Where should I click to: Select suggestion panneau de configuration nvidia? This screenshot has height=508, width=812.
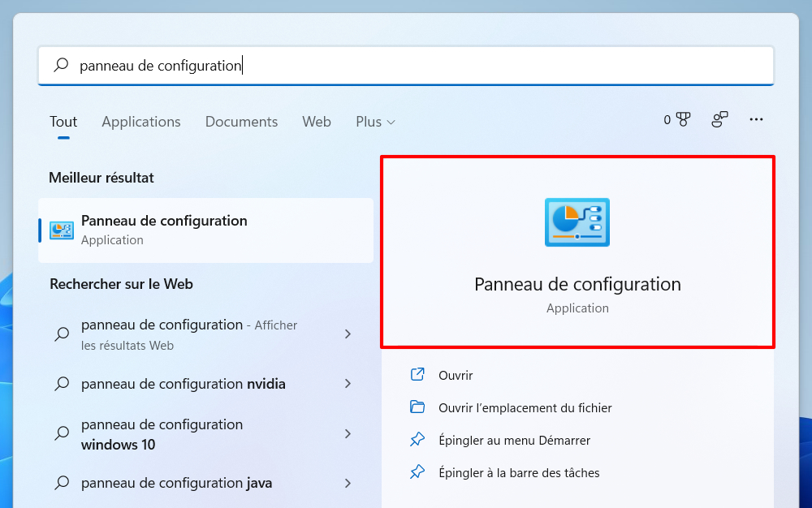[206, 384]
